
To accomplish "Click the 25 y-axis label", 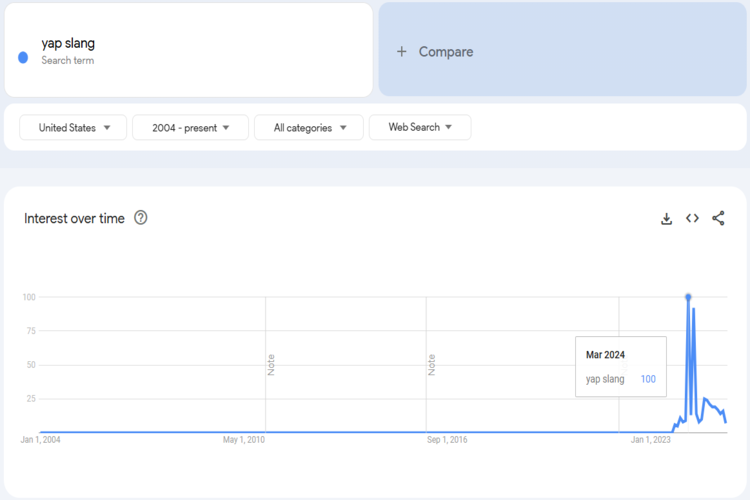I will tap(31, 399).
